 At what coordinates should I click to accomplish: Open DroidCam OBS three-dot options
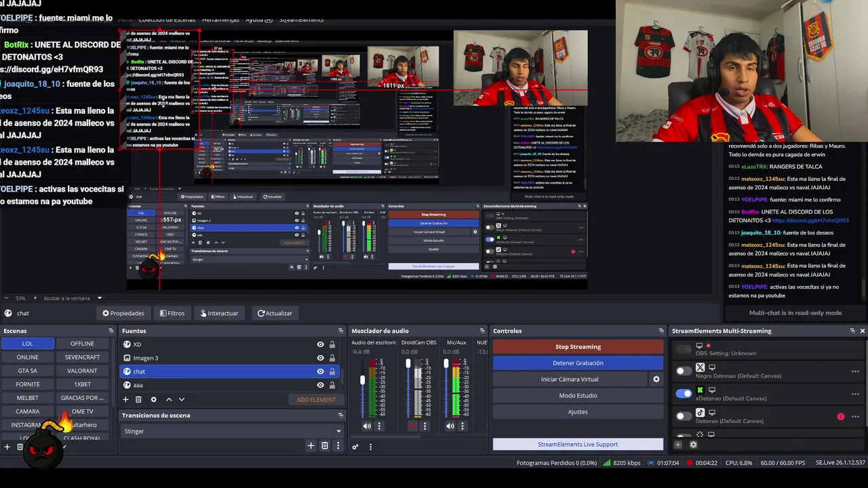coord(425,426)
